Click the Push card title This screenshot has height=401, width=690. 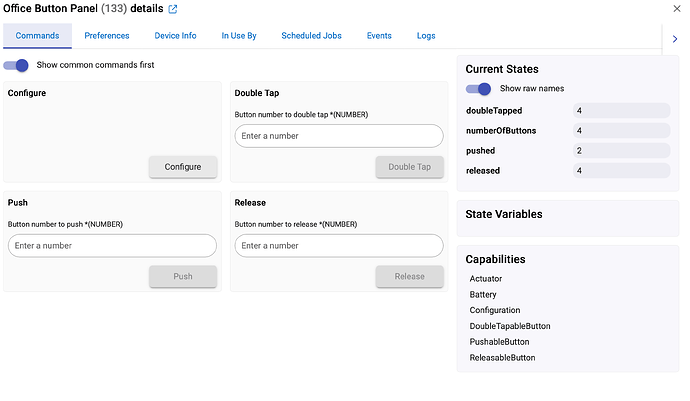tap(18, 202)
